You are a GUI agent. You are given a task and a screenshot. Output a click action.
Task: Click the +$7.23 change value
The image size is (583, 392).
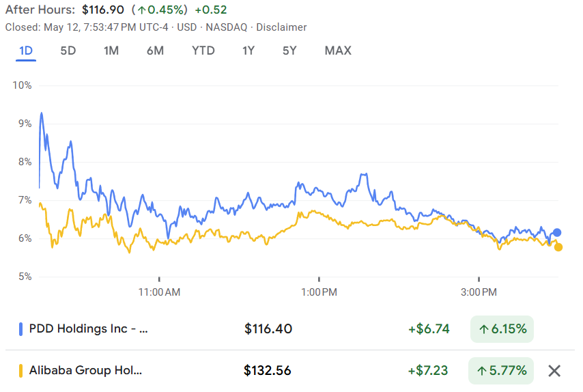pos(428,371)
